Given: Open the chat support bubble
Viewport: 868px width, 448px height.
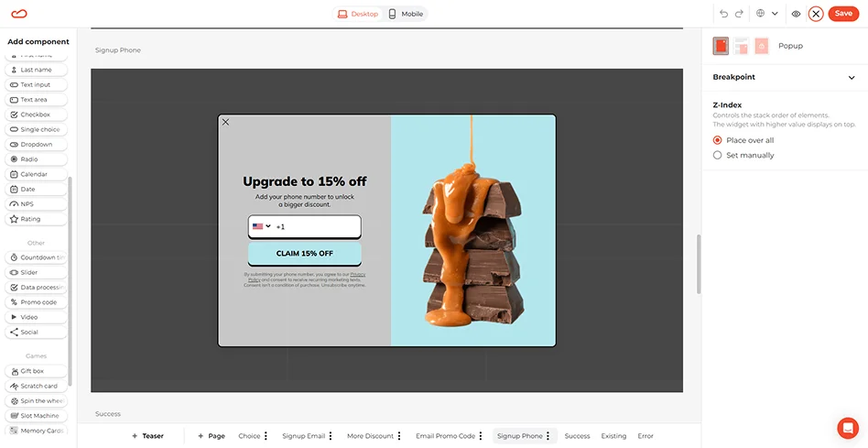Looking at the screenshot, I should (x=847, y=427).
